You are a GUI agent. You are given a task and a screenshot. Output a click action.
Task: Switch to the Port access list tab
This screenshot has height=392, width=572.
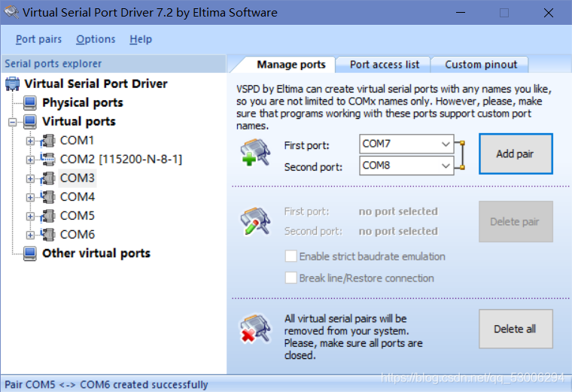[x=385, y=65]
